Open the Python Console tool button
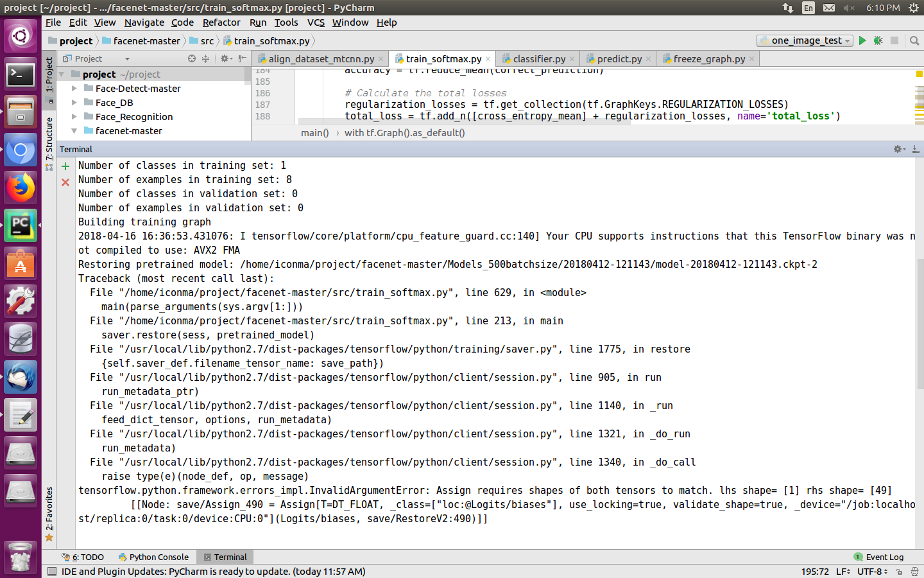The height and width of the screenshot is (578, 924). 153,557
